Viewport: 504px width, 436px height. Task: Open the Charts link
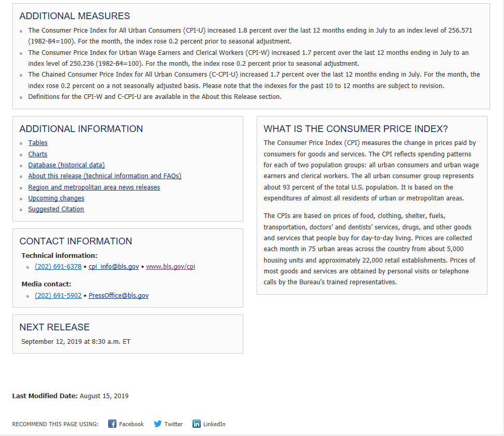tap(38, 154)
